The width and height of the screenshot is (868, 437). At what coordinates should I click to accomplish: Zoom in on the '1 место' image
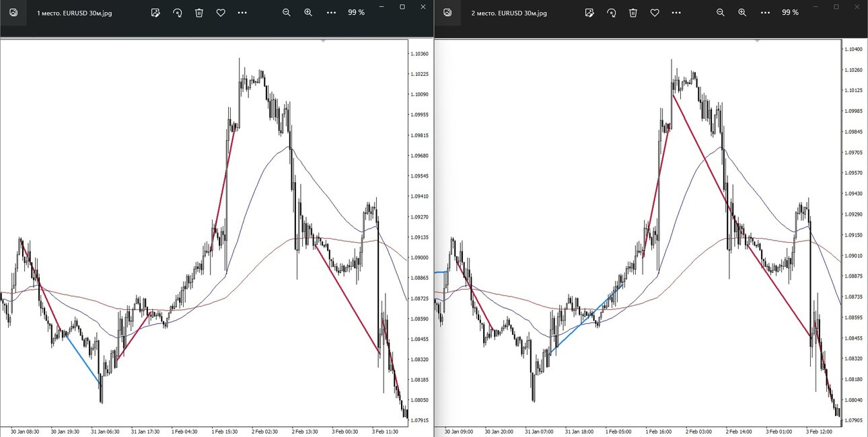[x=308, y=13]
